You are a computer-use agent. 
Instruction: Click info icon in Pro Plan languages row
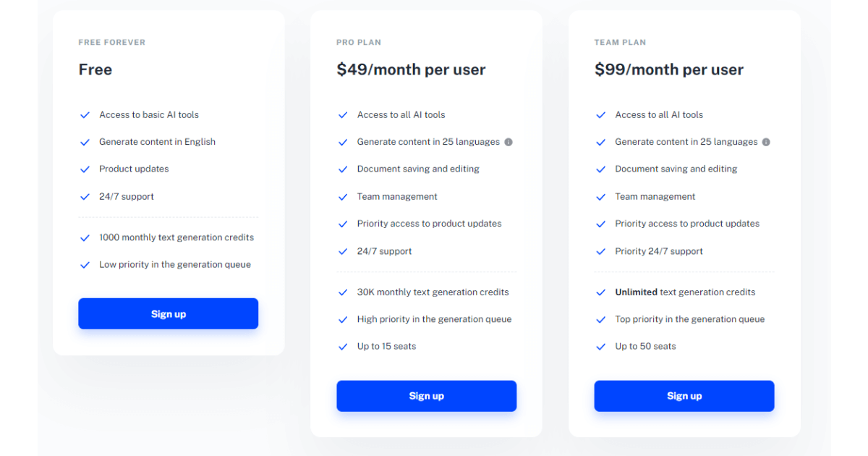click(x=509, y=142)
